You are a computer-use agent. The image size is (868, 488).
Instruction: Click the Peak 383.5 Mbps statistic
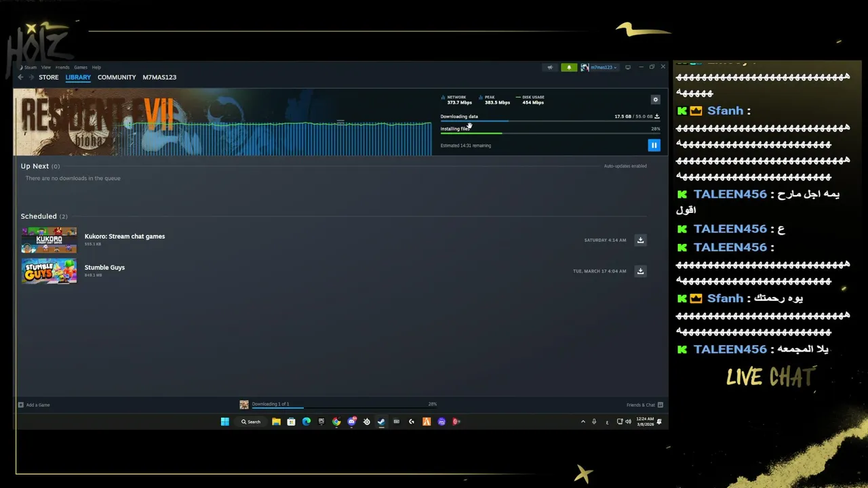[x=494, y=100]
